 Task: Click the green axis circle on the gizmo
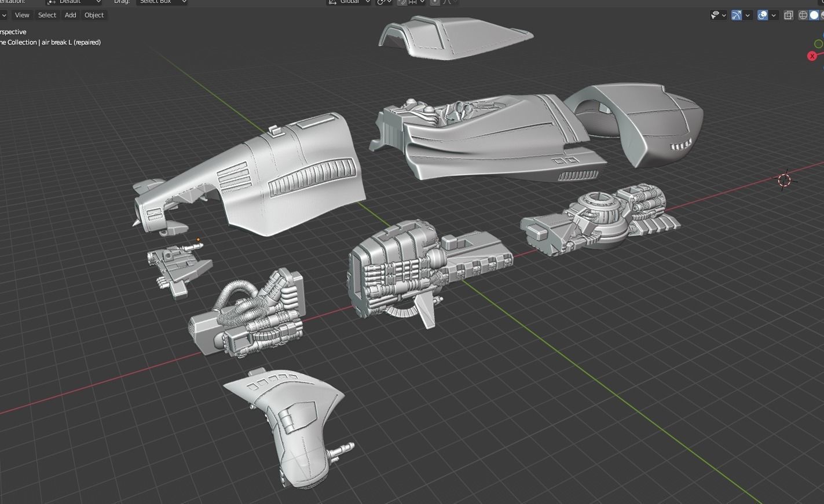point(819,44)
